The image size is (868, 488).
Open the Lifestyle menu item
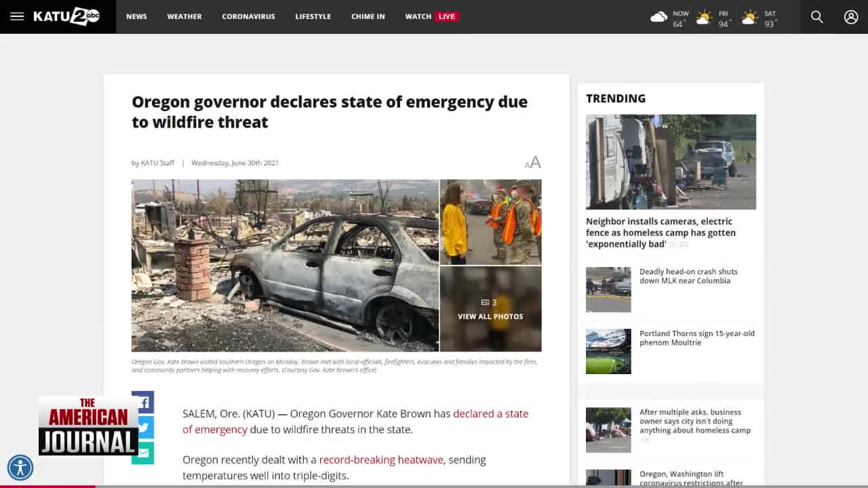coord(313,17)
